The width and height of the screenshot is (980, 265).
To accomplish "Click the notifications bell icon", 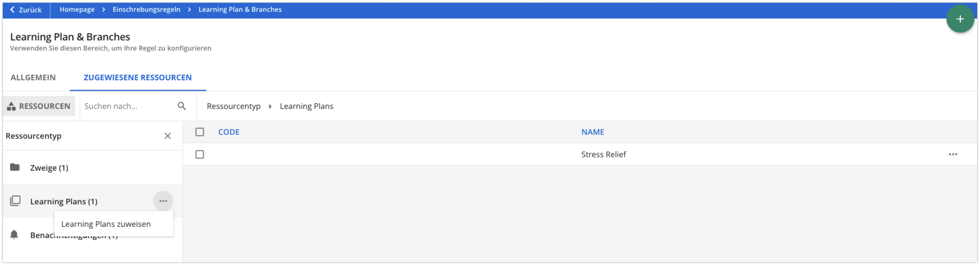I will 14,234.
